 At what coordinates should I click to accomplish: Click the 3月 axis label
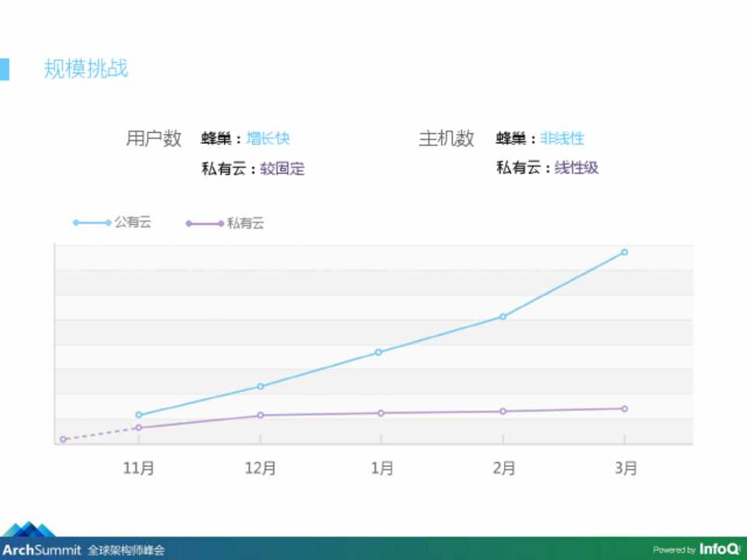pos(625,468)
